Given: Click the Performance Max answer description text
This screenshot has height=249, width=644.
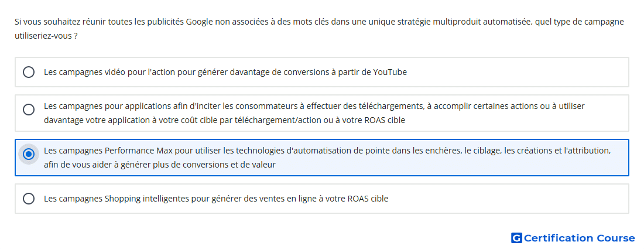Looking at the screenshot, I should [x=327, y=158].
